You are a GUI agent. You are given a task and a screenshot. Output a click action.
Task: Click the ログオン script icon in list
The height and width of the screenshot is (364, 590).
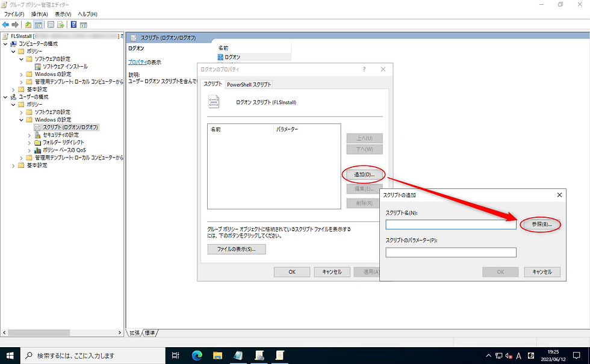tap(220, 57)
